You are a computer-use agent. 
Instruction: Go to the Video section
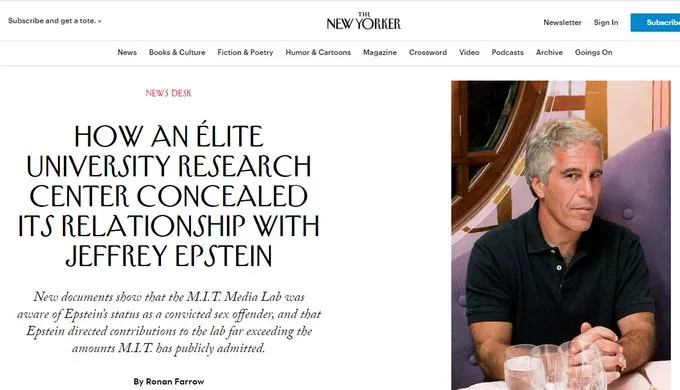point(469,52)
